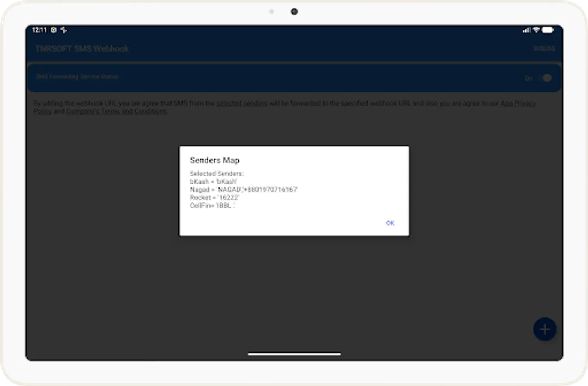Screen dimensions: 588x386
Task: Tap the plus button to add a webhook
Action: coord(544,329)
